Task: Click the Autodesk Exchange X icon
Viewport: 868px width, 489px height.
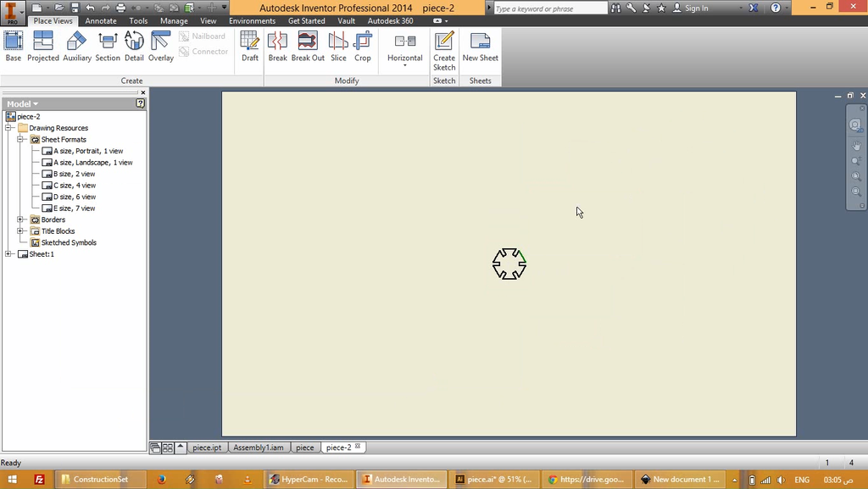Action: 754,8
